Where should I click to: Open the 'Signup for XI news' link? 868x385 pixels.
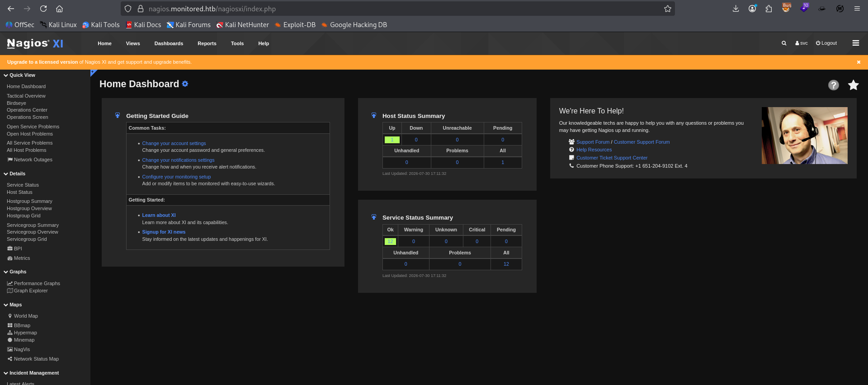coord(164,232)
